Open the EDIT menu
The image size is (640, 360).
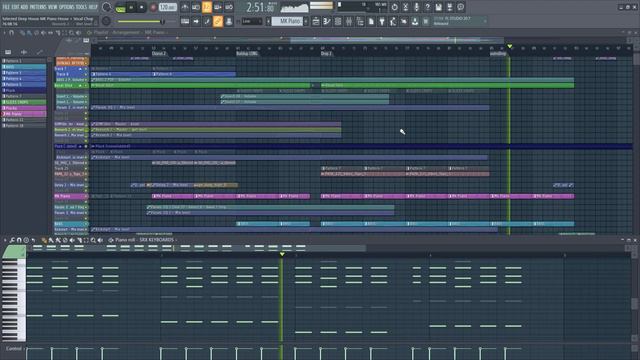(15, 7)
